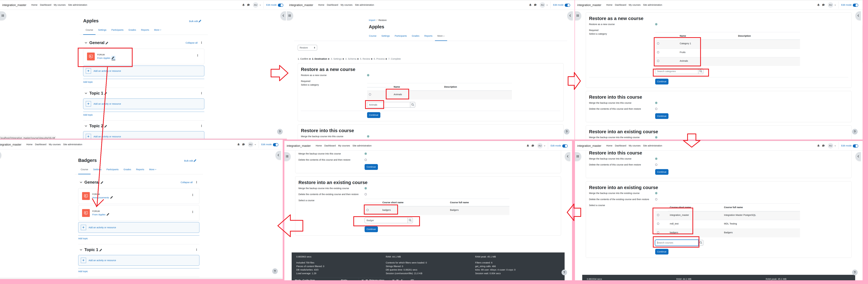Open the General section actions menu on Apples page
The height and width of the screenshot is (284, 868).
click(202, 43)
